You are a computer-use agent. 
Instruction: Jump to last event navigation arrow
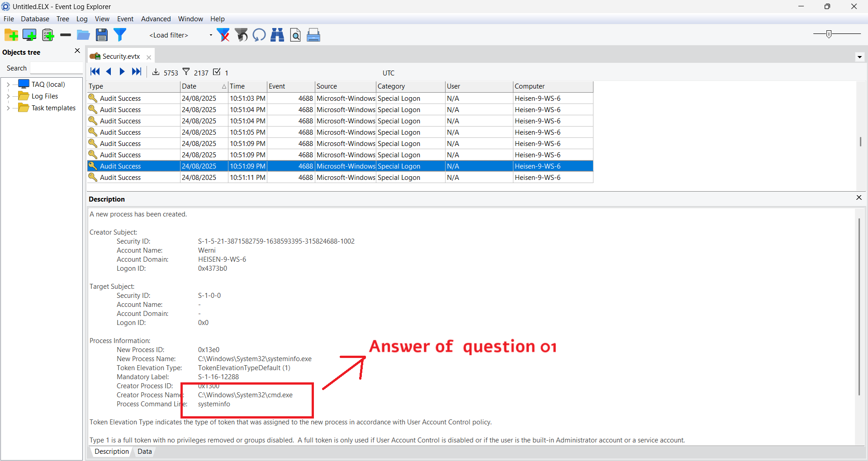click(137, 72)
